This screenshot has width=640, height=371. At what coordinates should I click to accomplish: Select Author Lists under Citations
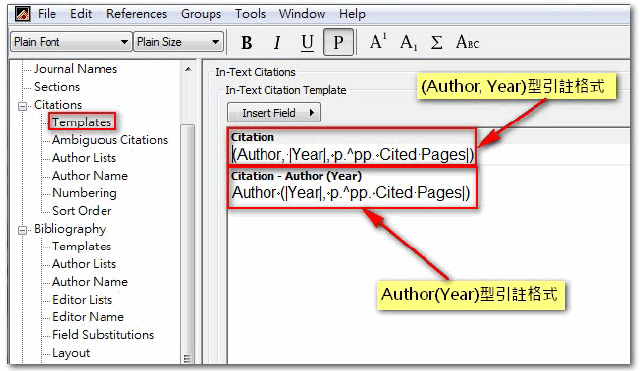(84, 158)
